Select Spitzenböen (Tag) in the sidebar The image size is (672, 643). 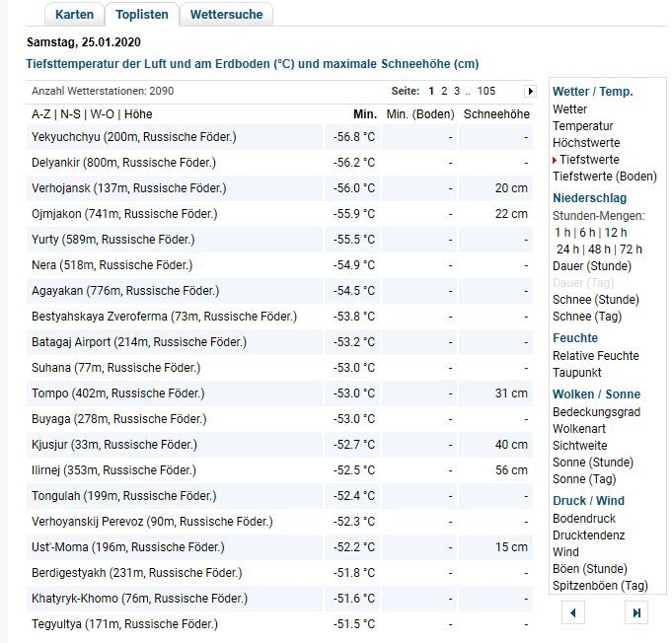pyautogui.click(x=600, y=586)
